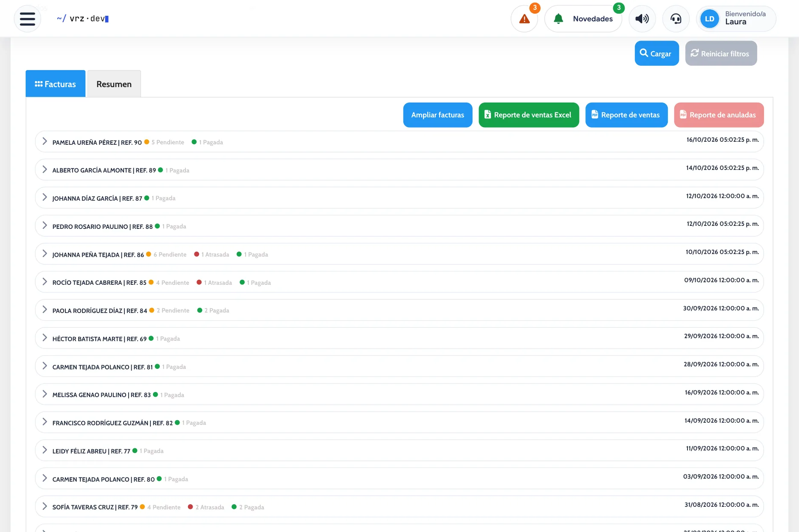This screenshot has width=799, height=532.
Task: Click Reiniciar filtros button
Action: [x=721, y=53]
